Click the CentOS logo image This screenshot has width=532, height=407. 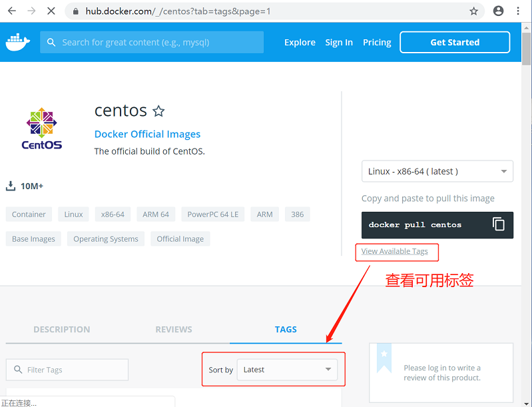41,128
